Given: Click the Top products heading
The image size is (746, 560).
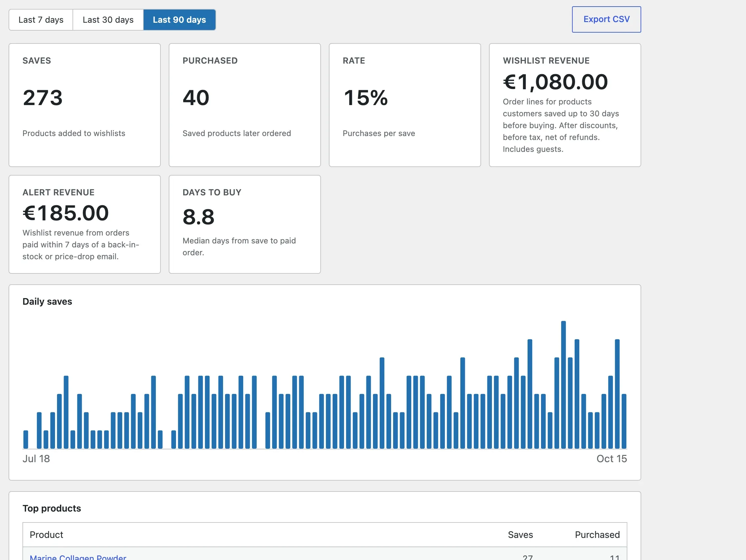Looking at the screenshot, I should click(52, 508).
